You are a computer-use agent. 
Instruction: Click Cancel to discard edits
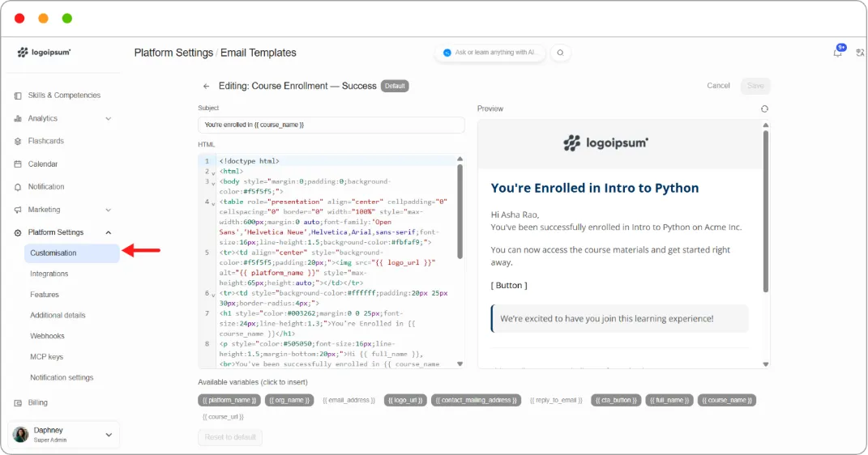718,86
